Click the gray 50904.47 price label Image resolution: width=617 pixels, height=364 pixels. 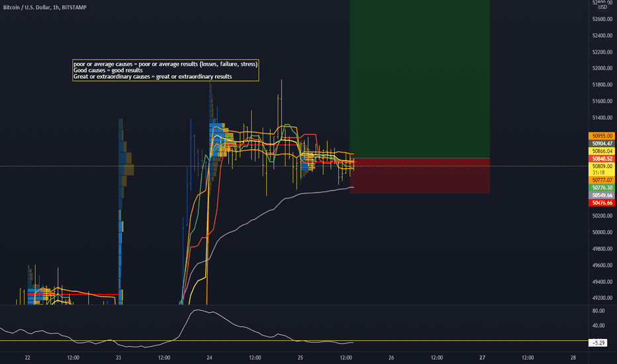coord(602,144)
